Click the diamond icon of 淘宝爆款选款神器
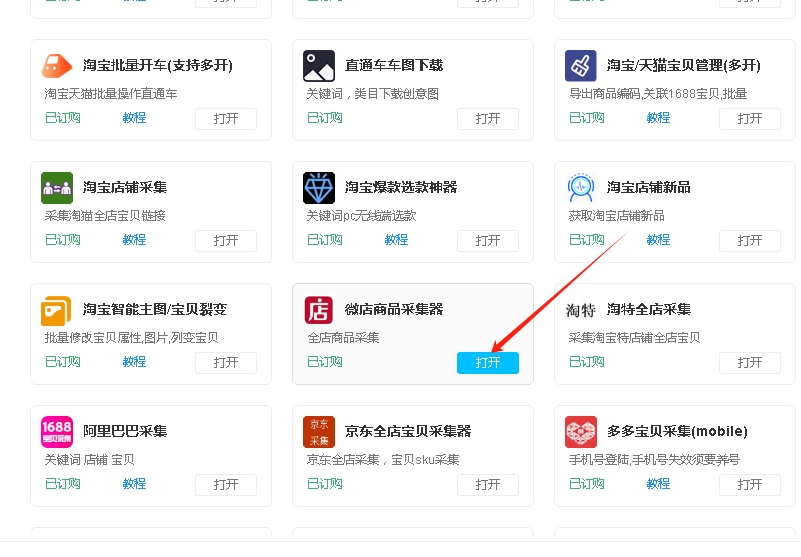 tap(319, 188)
